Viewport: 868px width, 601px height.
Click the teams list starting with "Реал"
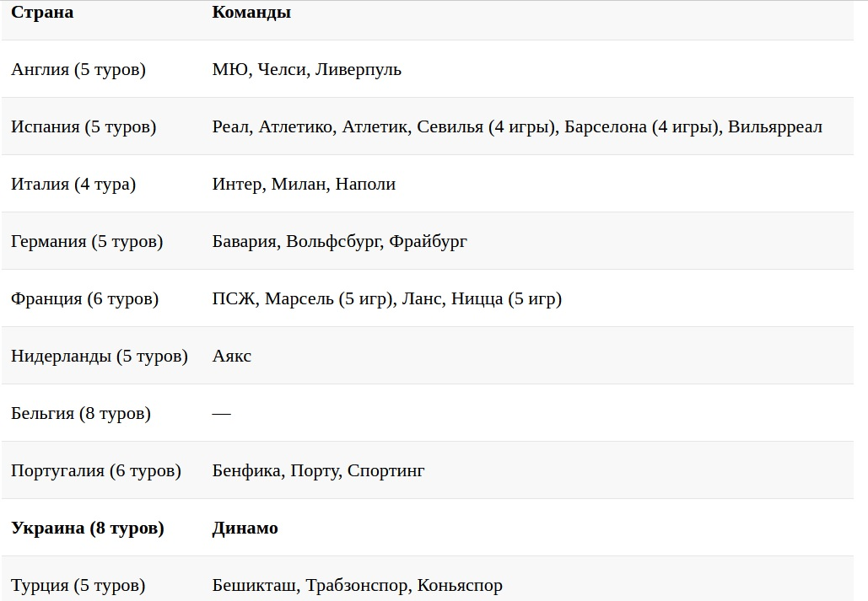(x=517, y=127)
